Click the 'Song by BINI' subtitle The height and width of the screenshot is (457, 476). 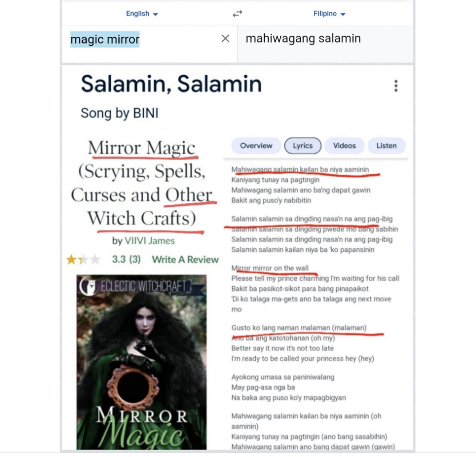pyautogui.click(x=120, y=113)
